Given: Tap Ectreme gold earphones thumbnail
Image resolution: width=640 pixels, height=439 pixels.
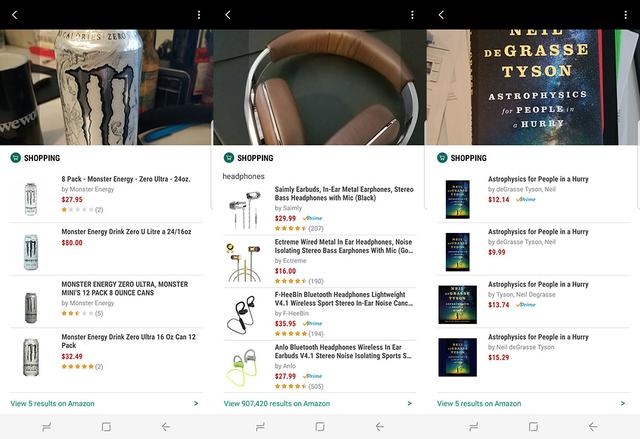Looking at the screenshot, I should click(244, 262).
